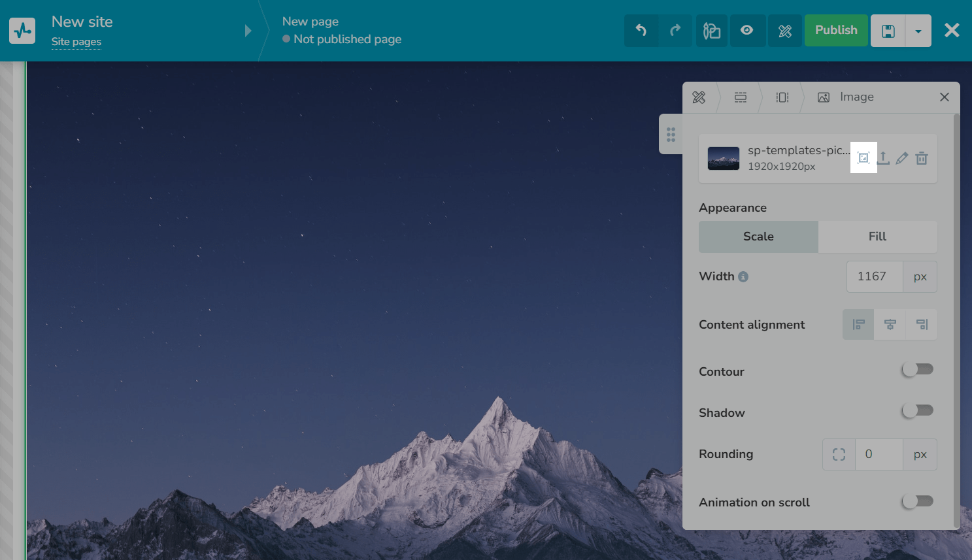The height and width of the screenshot is (560, 972).
Task: Click the Width input field showing 1167
Action: 875,277
